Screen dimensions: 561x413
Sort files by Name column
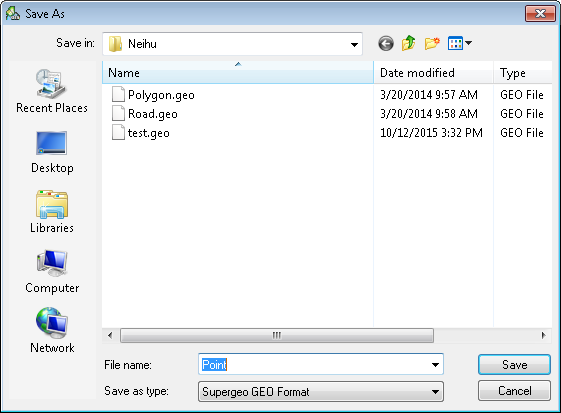point(238,73)
